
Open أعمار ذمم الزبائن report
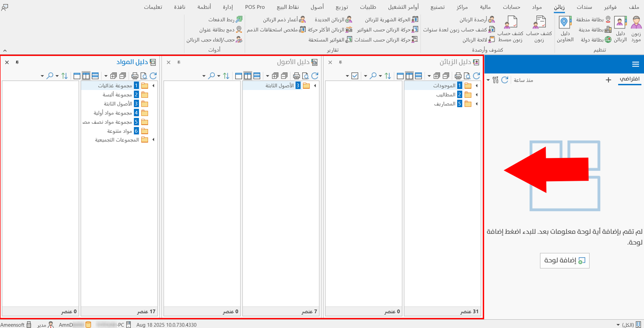pos(284,19)
